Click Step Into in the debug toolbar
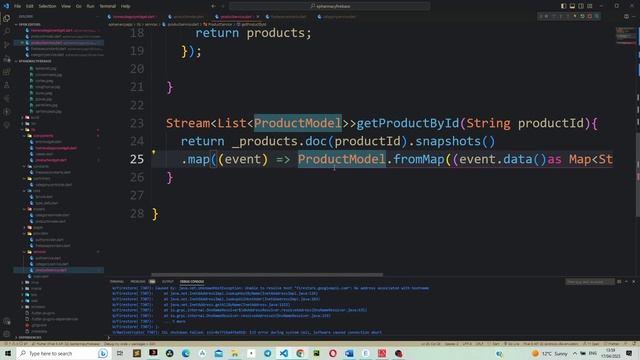Screen dimensions: 640x360 click(x=561, y=16)
